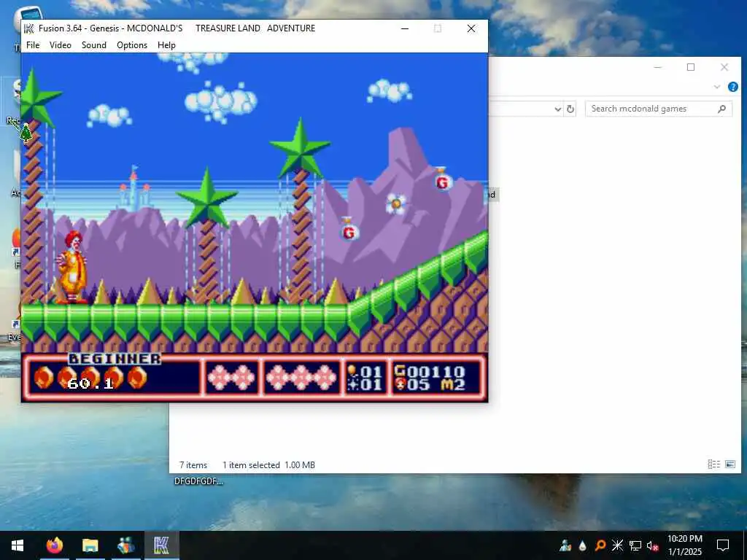This screenshot has height=560, width=747.
Task: Open the File menu in Fusion
Action: click(33, 45)
